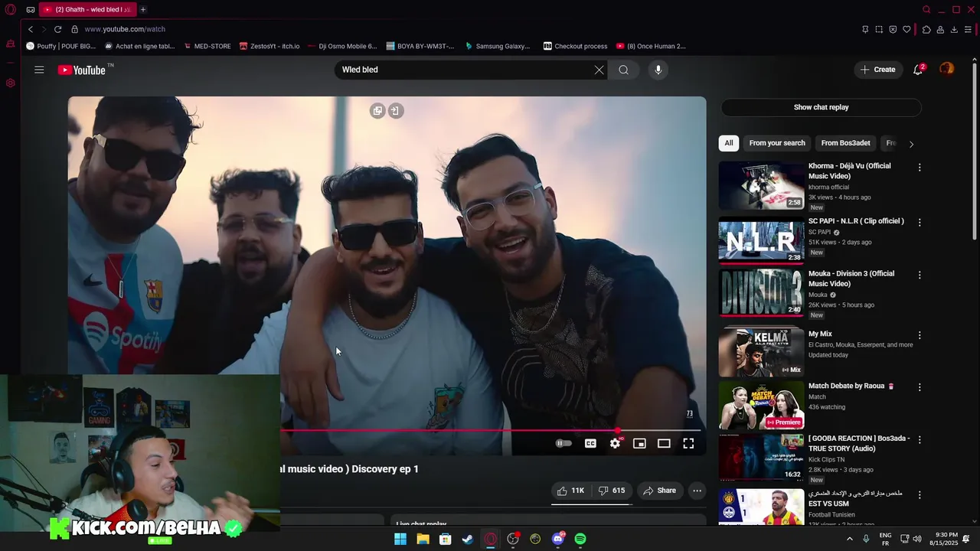Viewport: 980px width, 551px height.
Task: Select the All filter chip
Action: (x=729, y=143)
